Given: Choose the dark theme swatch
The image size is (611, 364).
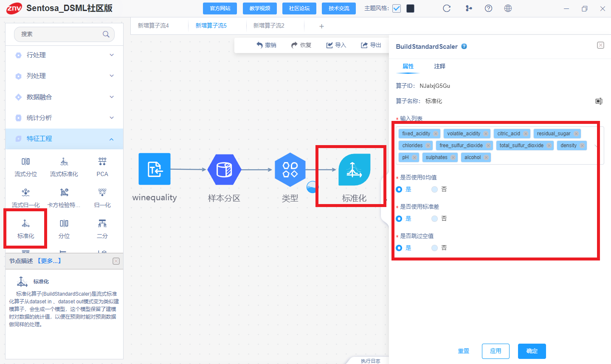Looking at the screenshot, I should click(x=410, y=8).
